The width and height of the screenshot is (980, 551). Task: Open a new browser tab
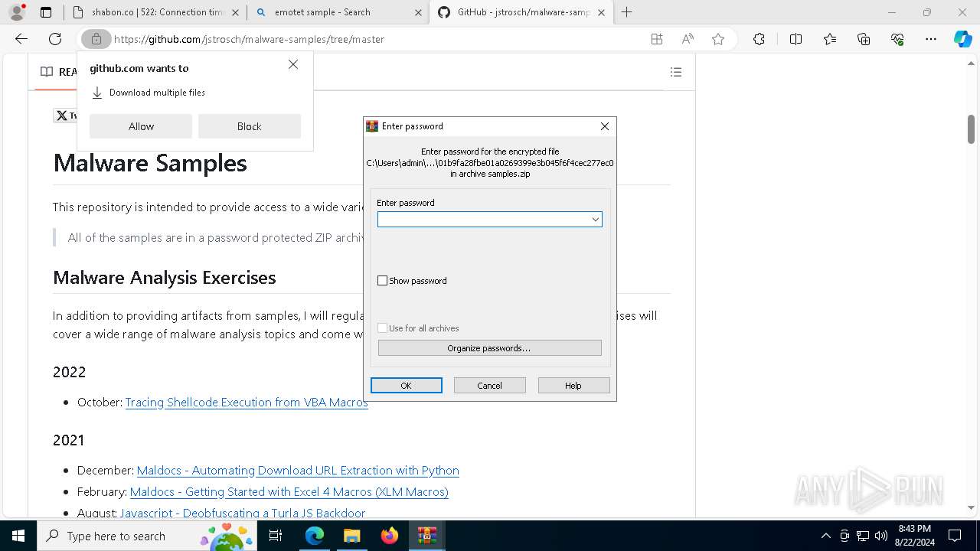[x=627, y=12]
